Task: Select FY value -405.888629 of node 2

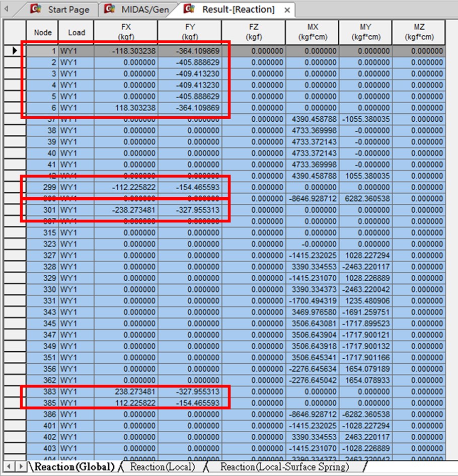Action: [x=190, y=62]
